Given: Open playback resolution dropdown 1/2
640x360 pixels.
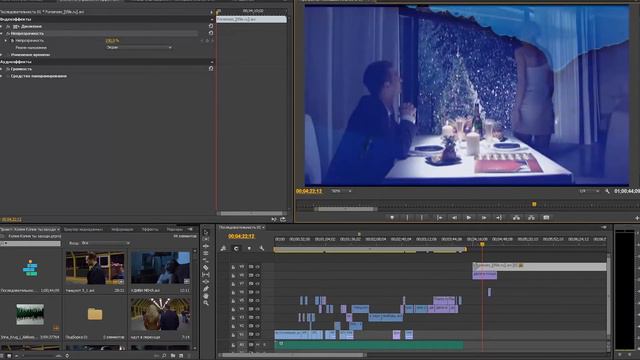Looking at the screenshot, I should pos(589,191).
